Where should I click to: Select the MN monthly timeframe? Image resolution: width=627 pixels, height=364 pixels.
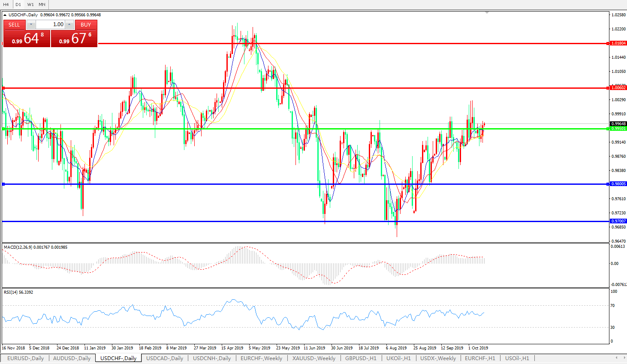pos(42,4)
